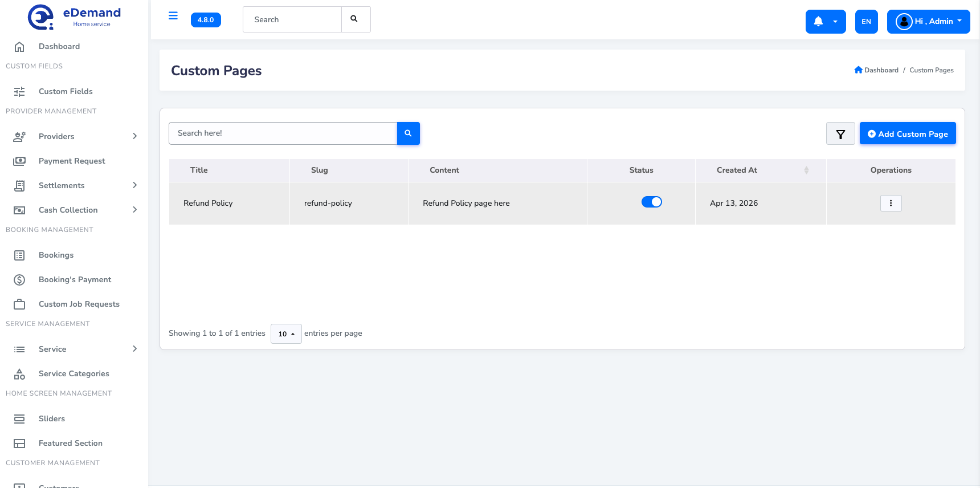Open Sliders link
The width and height of the screenshot is (980, 488).
[x=52, y=419]
